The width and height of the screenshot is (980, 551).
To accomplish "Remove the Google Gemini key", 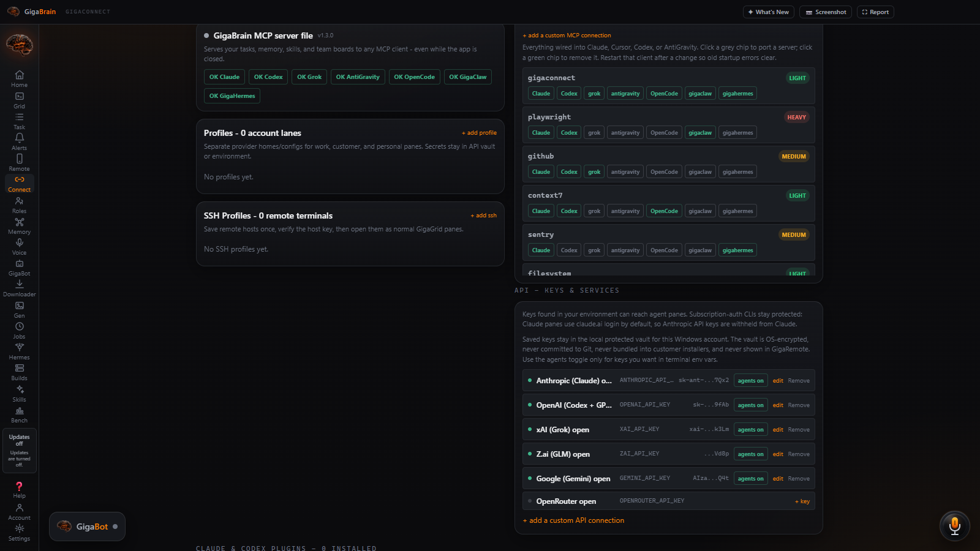I will [799, 479].
